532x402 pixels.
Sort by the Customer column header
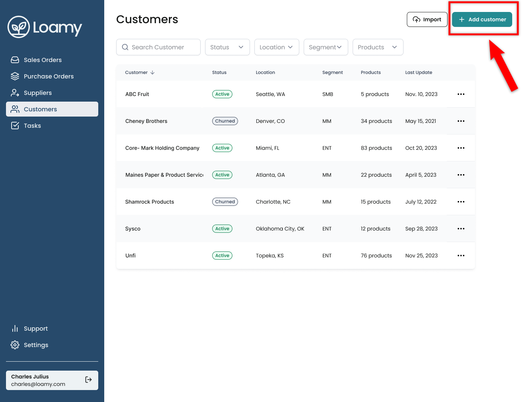[140, 72]
